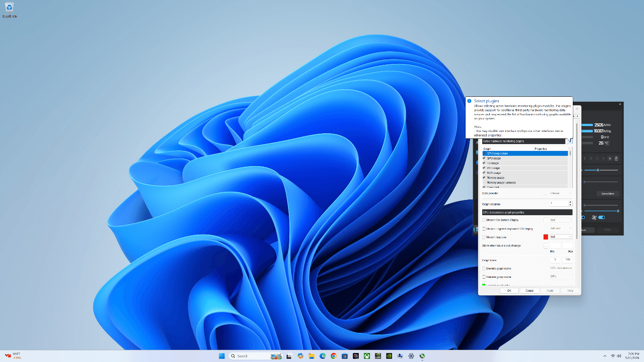The height and width of the screenshot is (362, 644).
Task: Open Google Chrome from taskbar
Action: click(333, 356)
